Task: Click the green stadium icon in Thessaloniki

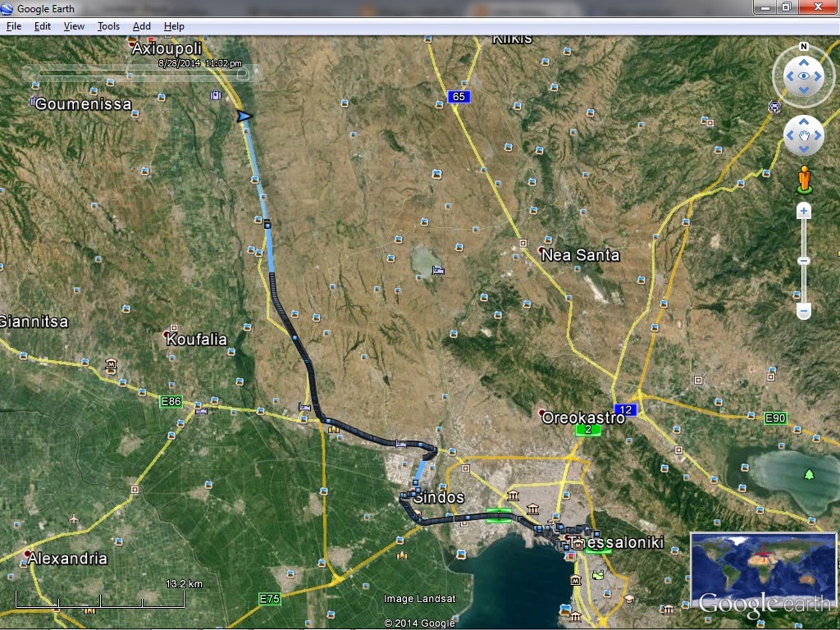Action: pos(598,575)
